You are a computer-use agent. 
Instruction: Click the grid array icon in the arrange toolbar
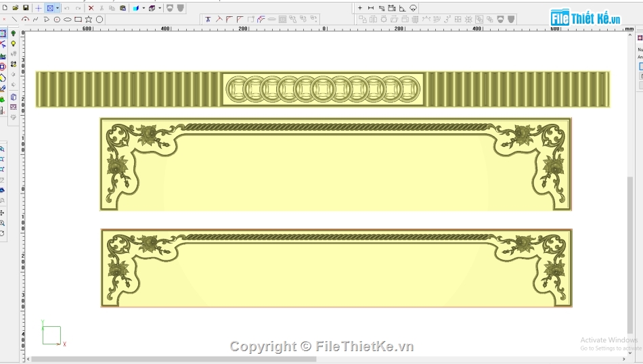point(458,19)
